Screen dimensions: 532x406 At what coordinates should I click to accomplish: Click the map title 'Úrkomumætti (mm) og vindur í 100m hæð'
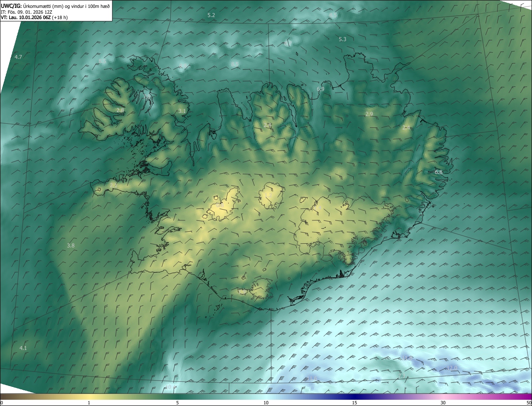(67, 6)
